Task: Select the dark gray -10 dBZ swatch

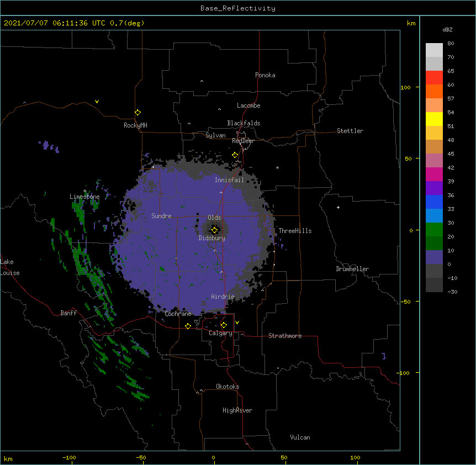Action: (x=434, y=285)
